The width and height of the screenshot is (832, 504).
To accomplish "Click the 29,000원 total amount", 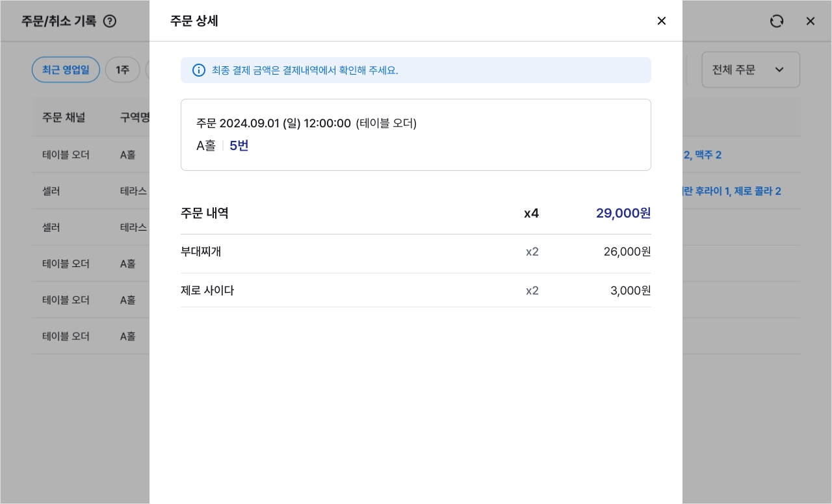I will tap(623, 213).
